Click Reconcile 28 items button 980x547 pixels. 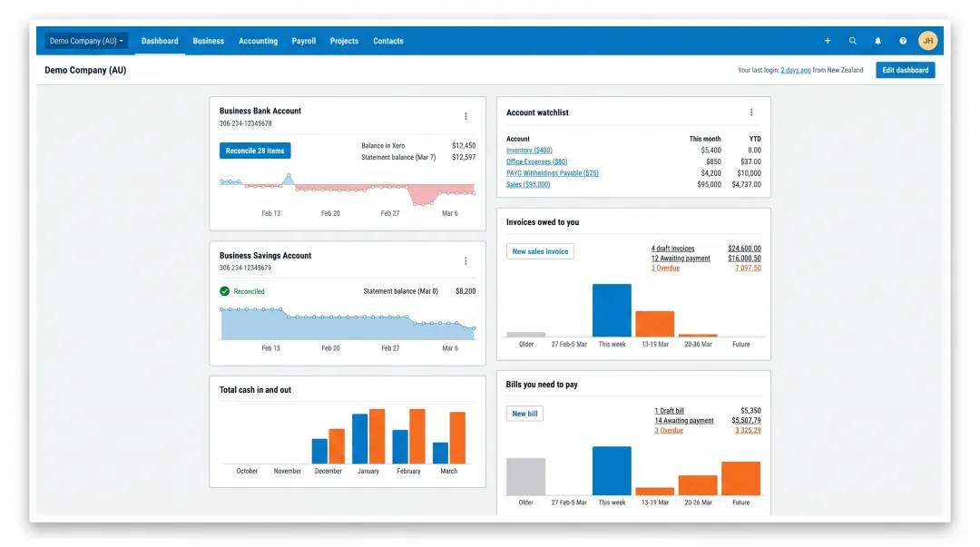pos(254,151)
